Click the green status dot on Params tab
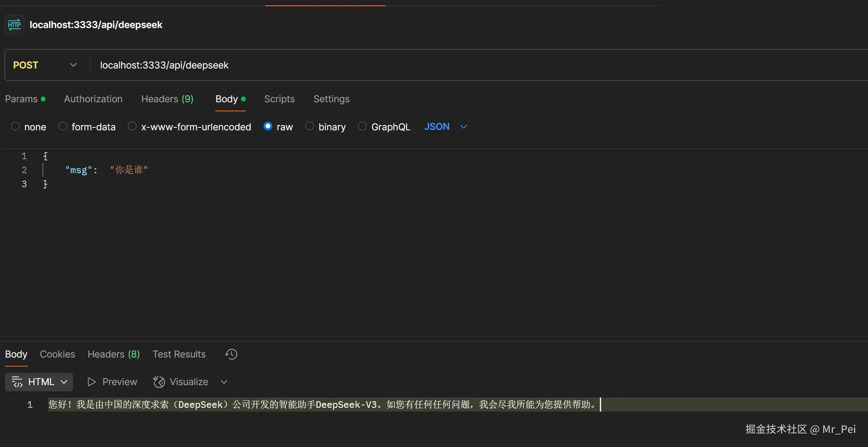Viewport: 868px width, 447px height. coord(42,99)
